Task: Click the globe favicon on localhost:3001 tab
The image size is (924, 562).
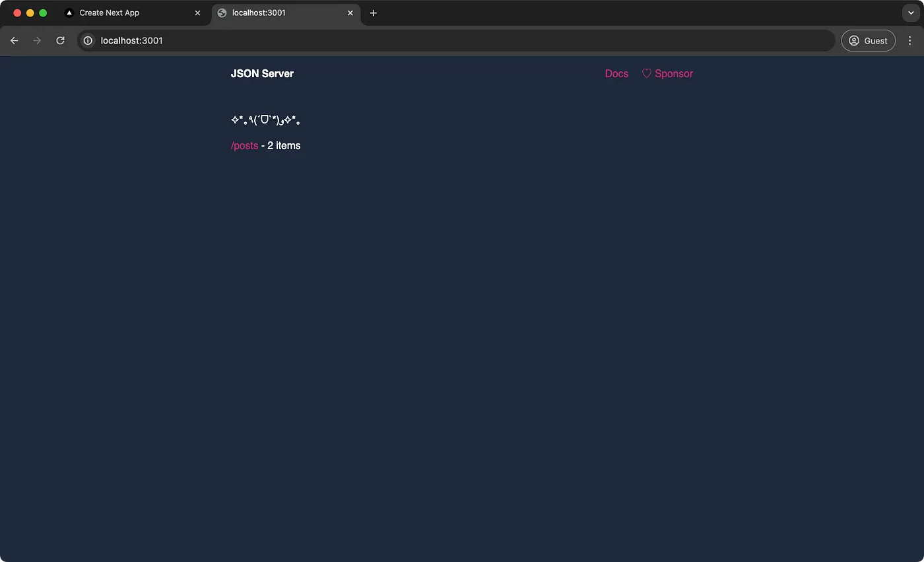Action: pos(222,13)
